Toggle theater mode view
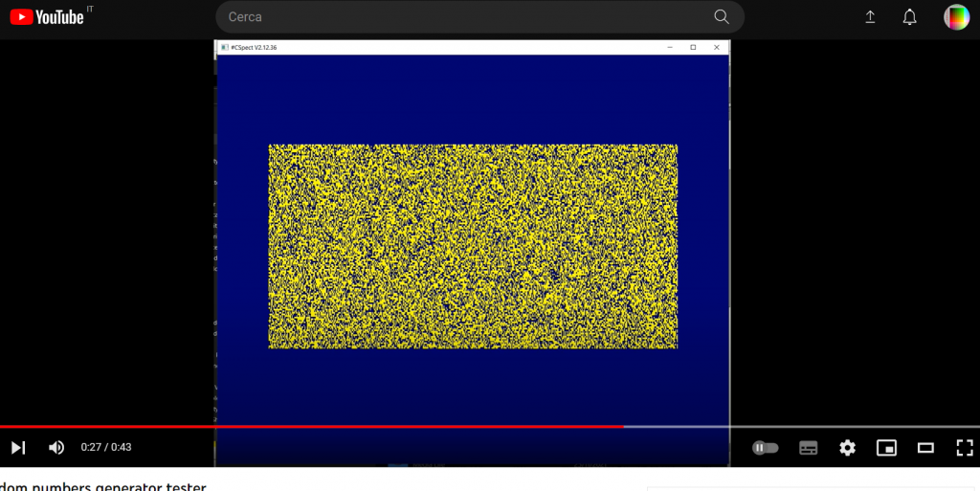The image size is (980, 491). (x=925, y=447)
